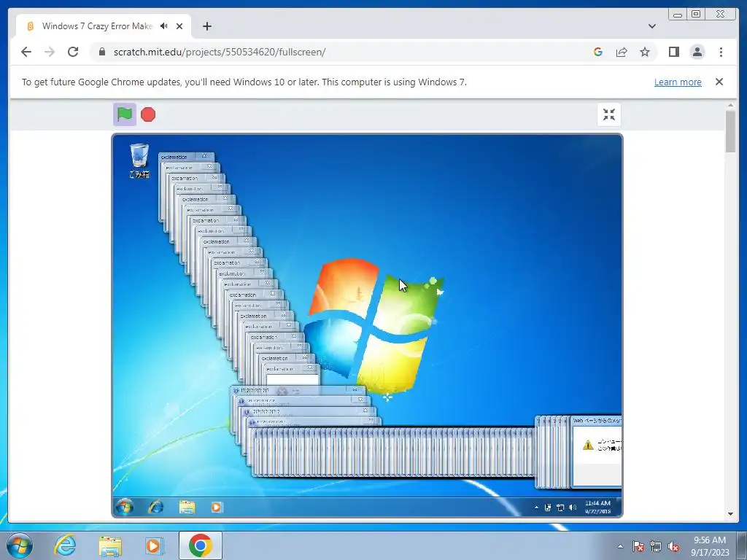Viewport: 747px width, 560px height.
Task: Share this page using the share icon
Action: coord(622,52)
